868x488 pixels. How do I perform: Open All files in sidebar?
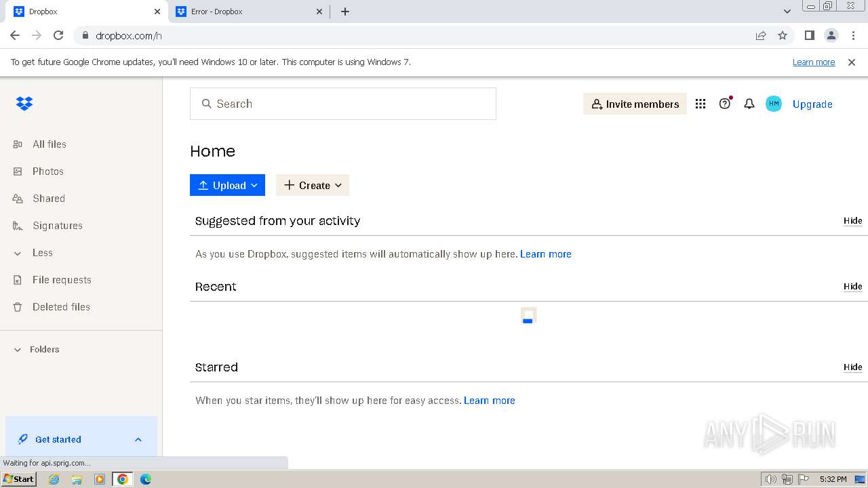(x=49, y=144)
